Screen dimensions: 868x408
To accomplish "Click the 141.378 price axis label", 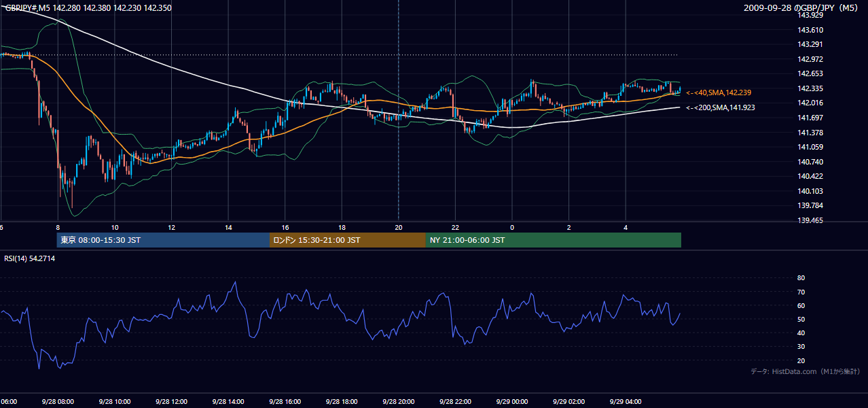I will click(x=811, y=133).
